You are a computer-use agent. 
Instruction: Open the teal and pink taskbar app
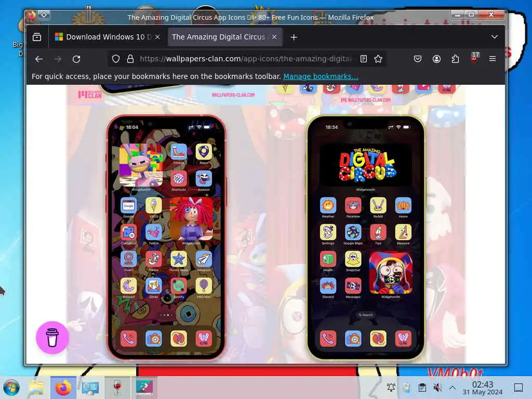click(144, 388)
